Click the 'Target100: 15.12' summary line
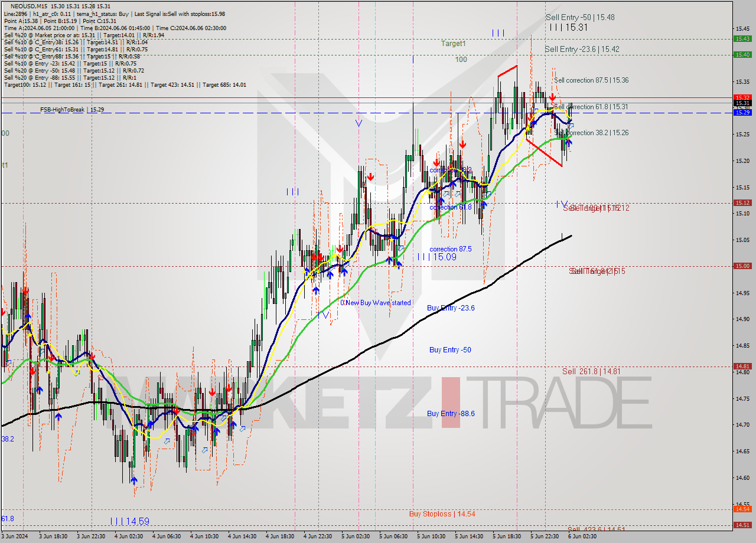Viewport: 756px width, 543px height. click(x=125, y=85)
